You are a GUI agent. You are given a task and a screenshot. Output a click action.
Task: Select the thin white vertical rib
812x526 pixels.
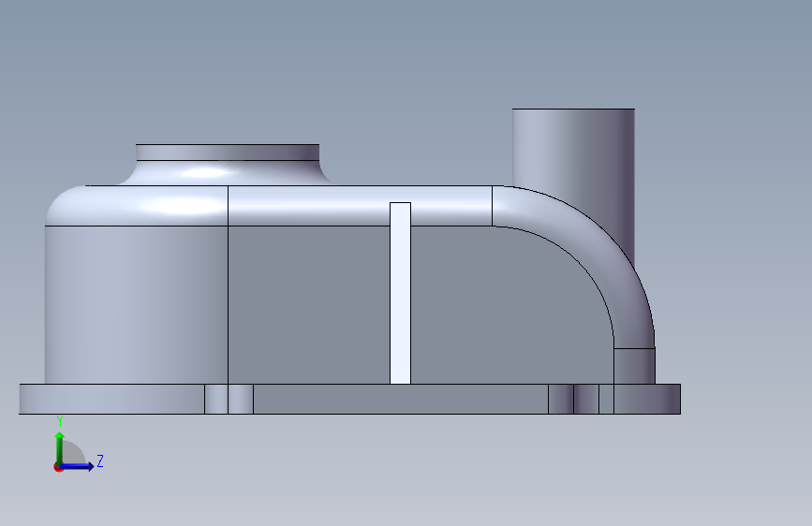click(400, 293)
